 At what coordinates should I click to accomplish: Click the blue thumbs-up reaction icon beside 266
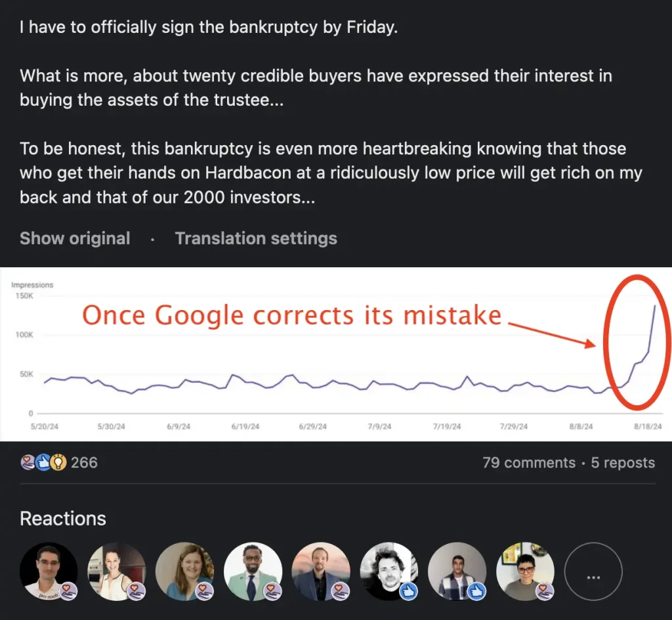(43, 462)
